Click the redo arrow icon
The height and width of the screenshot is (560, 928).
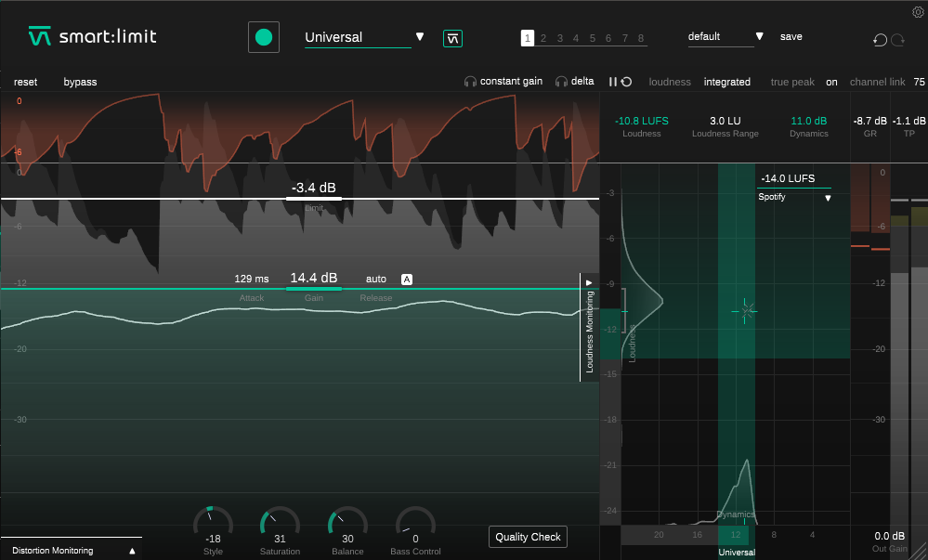(898, 39)
